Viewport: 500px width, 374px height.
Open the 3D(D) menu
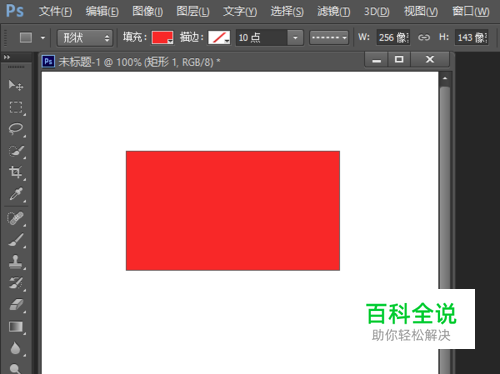click(377, 12)
